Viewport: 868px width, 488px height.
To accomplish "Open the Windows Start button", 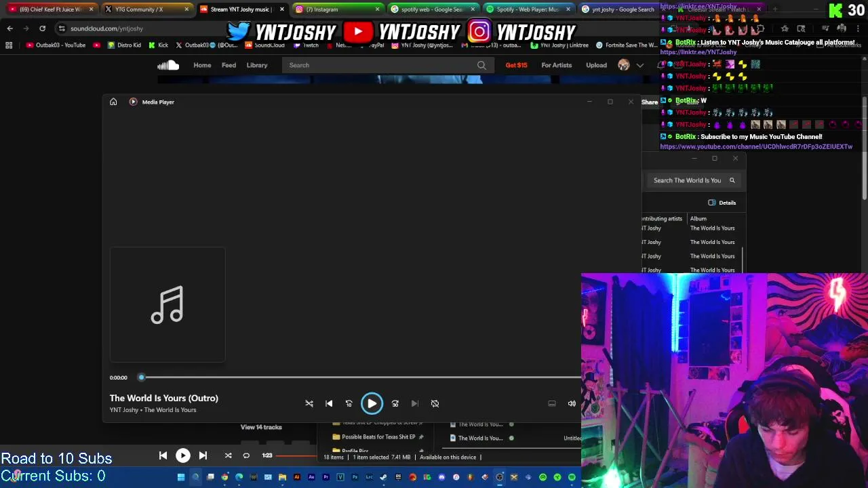I will click(180, 477).
